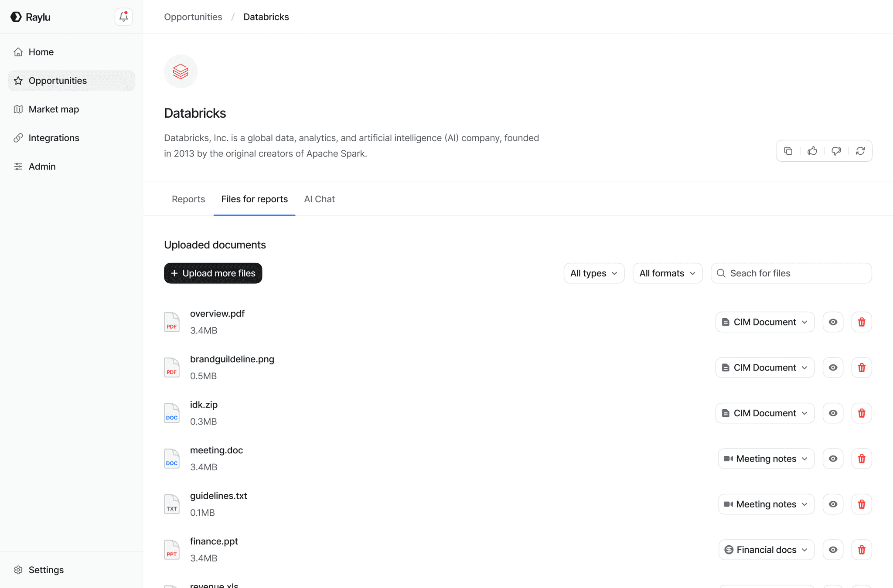Open the All types filter dropdown

[593, 273]
